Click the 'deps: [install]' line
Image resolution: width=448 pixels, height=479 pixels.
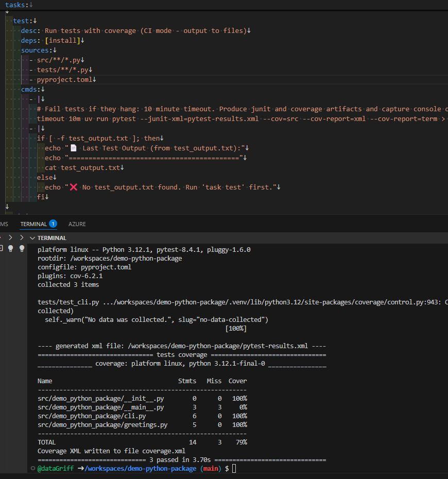pyautogui.click(x=50, y=40)
